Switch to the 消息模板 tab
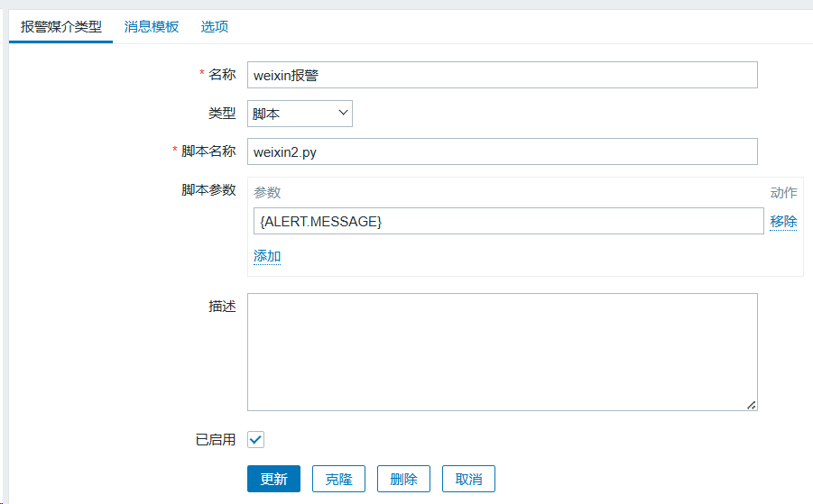 pos(151,27)
